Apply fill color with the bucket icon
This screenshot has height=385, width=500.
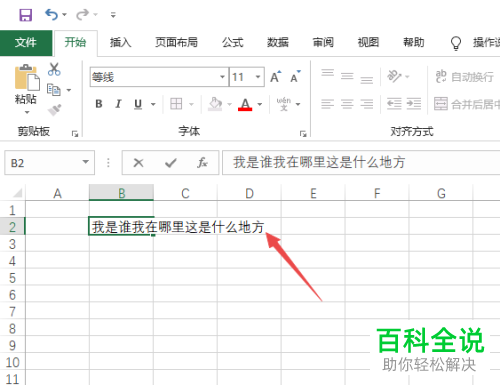click(215, 104)
